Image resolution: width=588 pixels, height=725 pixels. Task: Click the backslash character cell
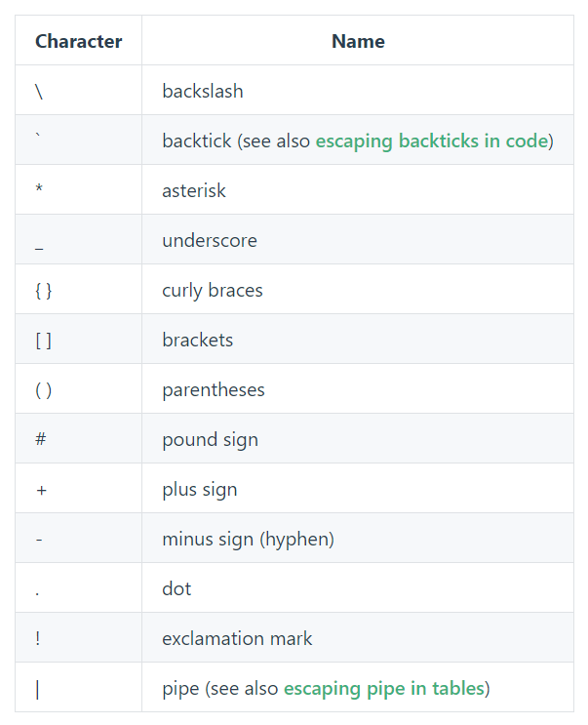click(79, 90)
